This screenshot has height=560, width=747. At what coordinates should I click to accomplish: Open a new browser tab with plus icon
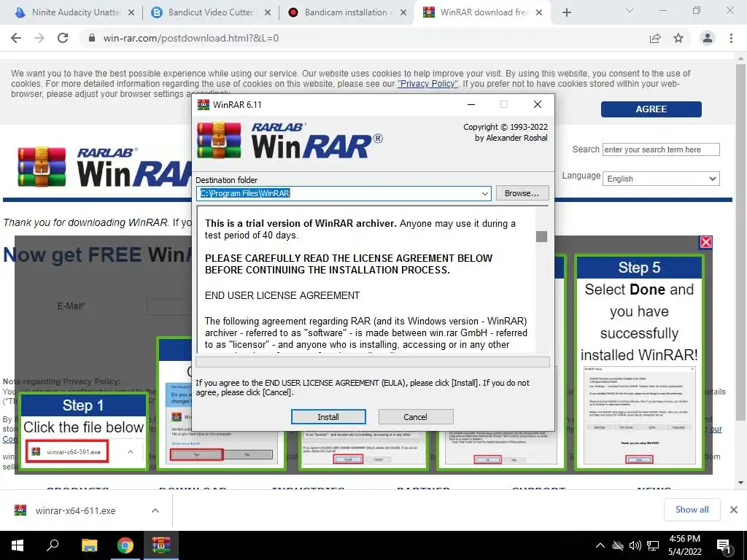coord(566,13)
